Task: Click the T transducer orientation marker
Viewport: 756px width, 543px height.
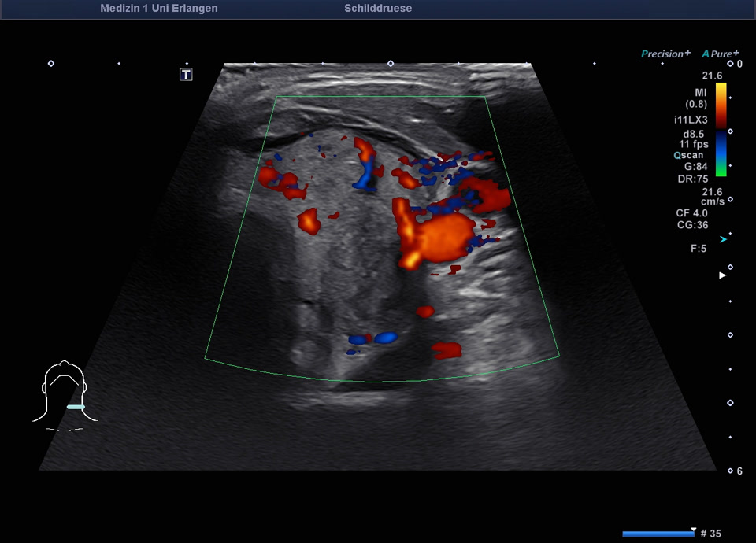Action: pyautogui.click(x=186, y=75)
